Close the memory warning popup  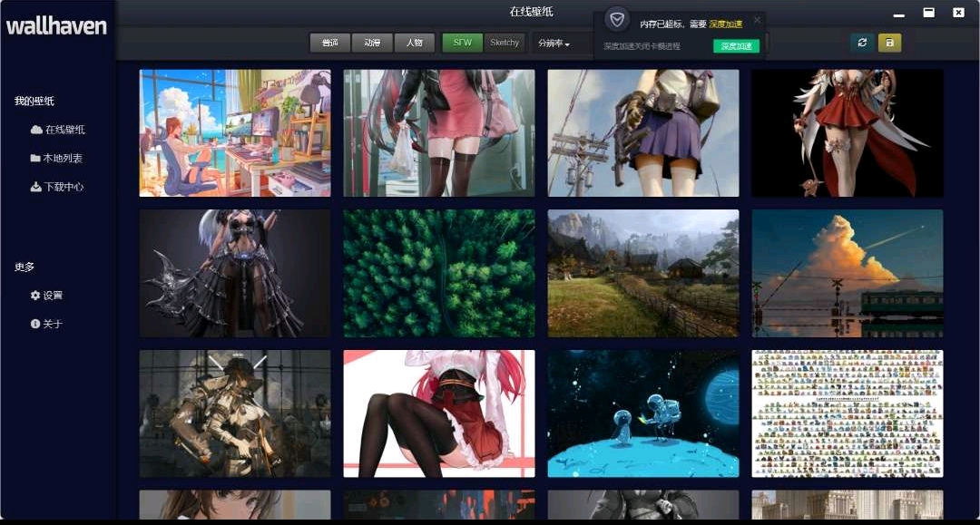click(758, 20)
